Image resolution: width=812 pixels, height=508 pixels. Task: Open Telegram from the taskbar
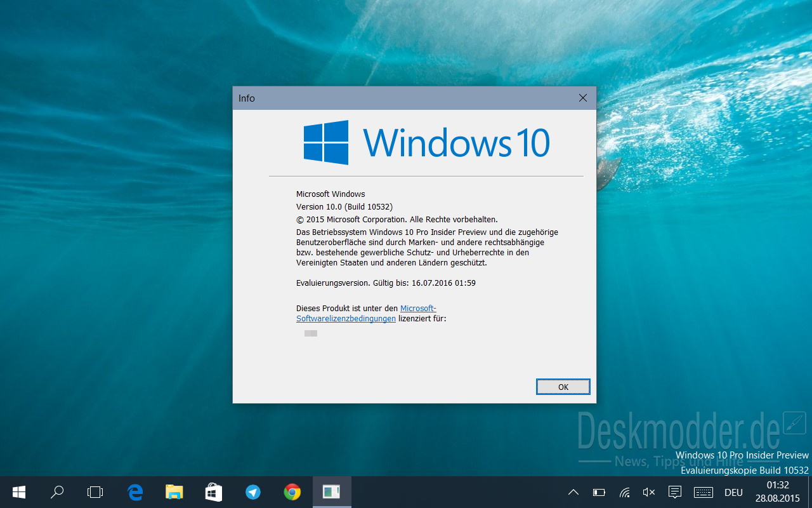(x=253, y=492)
